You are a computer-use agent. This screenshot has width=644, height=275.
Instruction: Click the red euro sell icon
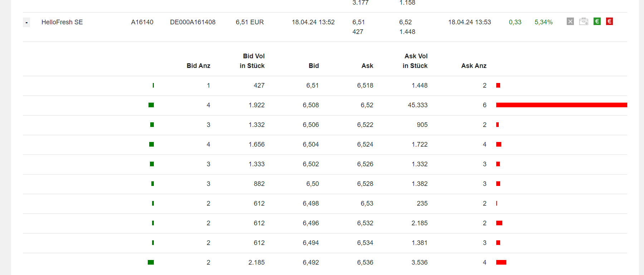coord(610,21)
